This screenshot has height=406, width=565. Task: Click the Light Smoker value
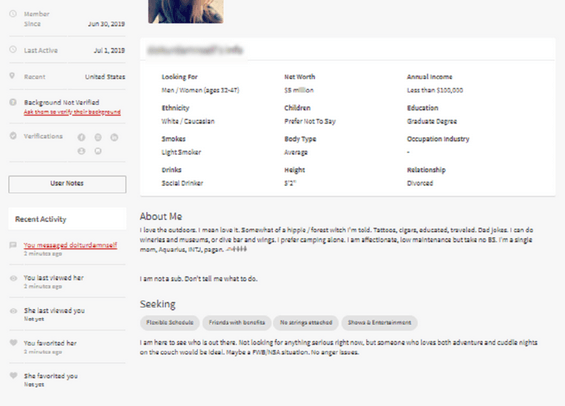pos(181,152)
